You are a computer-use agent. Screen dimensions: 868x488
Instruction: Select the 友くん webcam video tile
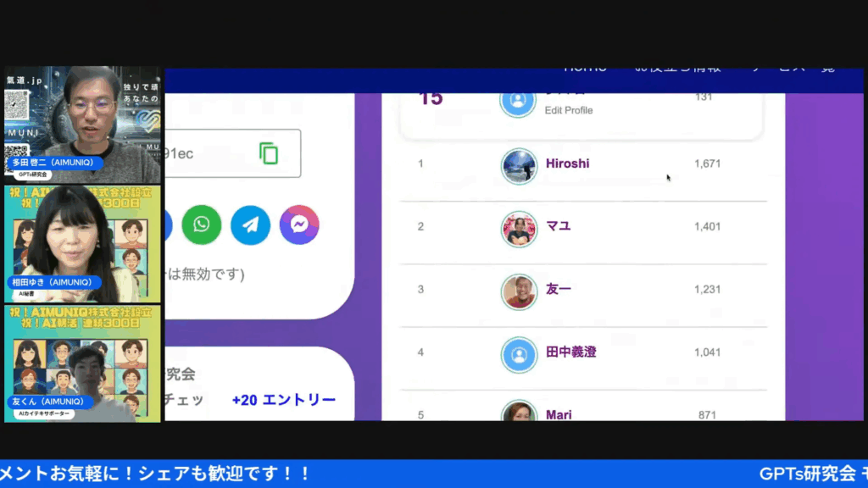coord(82,364)
